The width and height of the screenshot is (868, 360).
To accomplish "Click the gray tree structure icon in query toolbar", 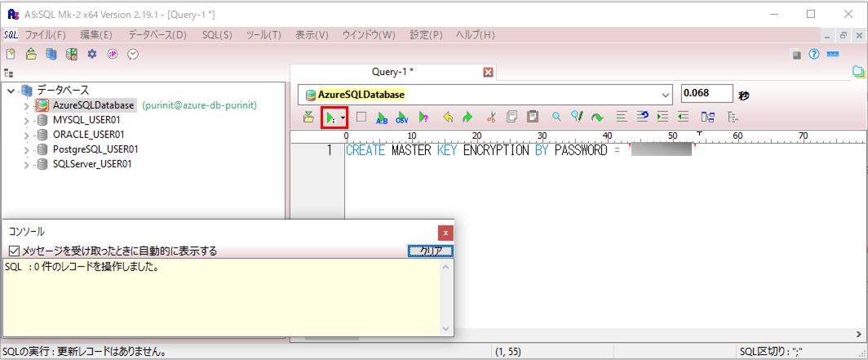I will [x=733, y=118].
